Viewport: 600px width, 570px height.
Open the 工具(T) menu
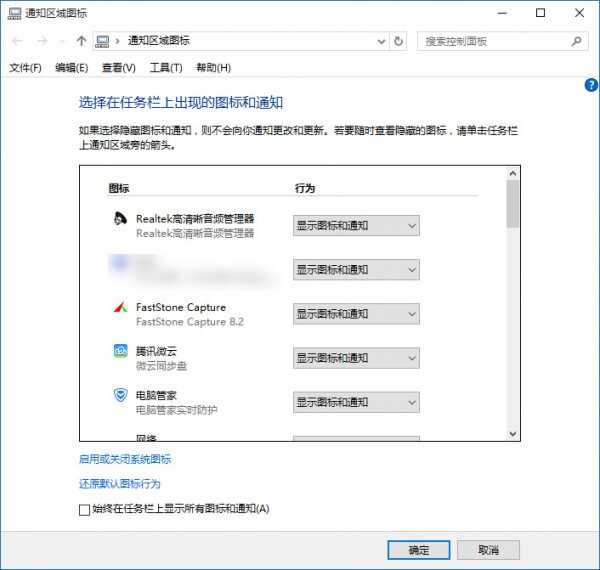pos(166,68)
